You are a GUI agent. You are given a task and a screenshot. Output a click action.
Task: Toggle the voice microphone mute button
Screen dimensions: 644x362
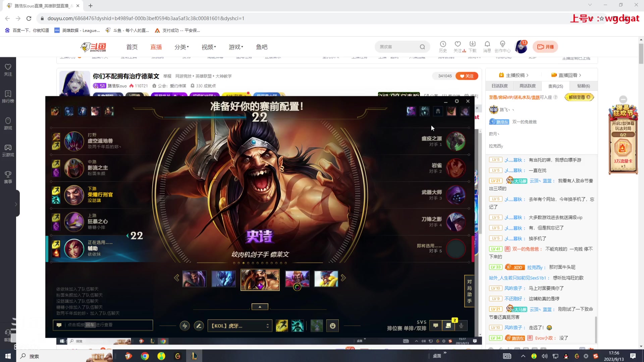pyautogui.click(x=461, y=325)
